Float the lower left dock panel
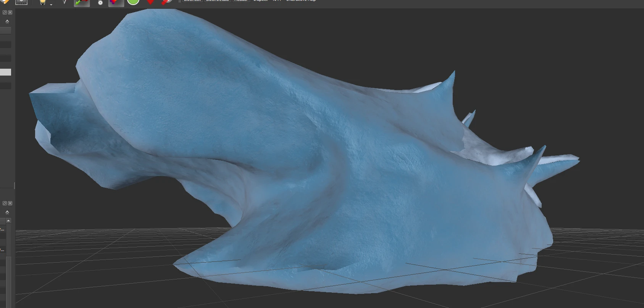This screenshot has height=308, width=644. (x=5, y=203)
